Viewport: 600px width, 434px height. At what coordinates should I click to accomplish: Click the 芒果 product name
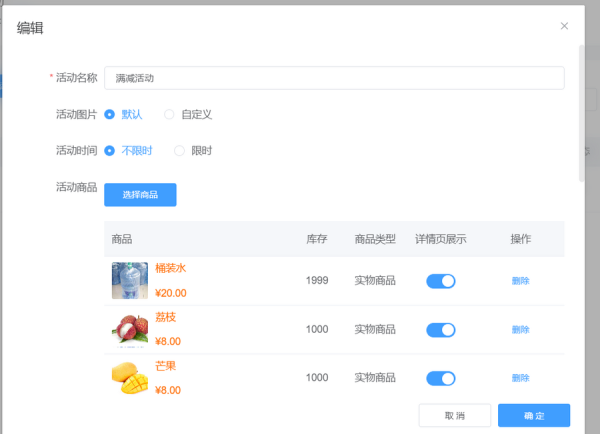165,366
